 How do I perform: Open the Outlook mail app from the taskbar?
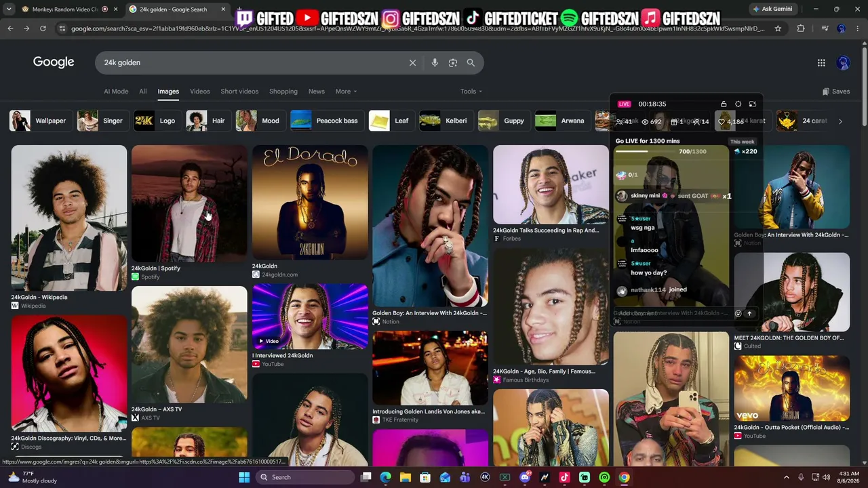tap(445, 477)
